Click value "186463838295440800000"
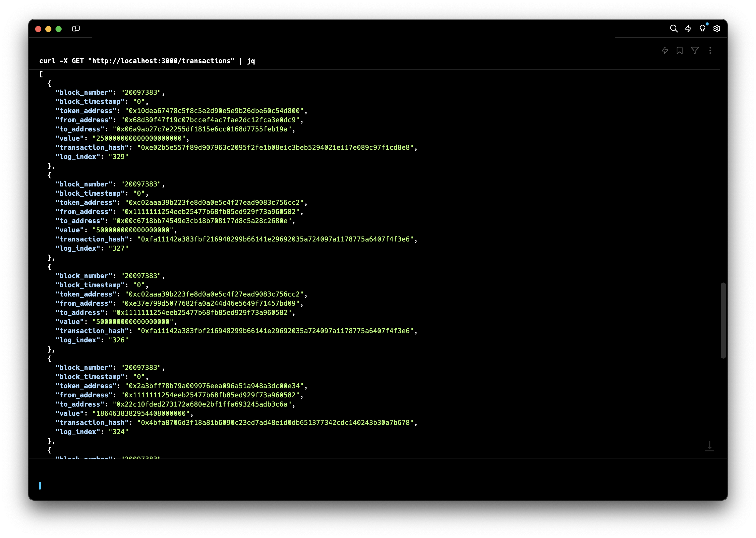Screen dimensions: 756x538 coord(141,413)
